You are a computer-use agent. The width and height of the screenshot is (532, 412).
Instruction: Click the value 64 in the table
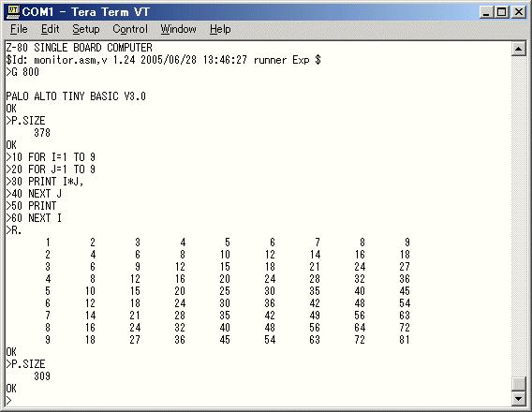pyautogui.click(x=360, y=328)
